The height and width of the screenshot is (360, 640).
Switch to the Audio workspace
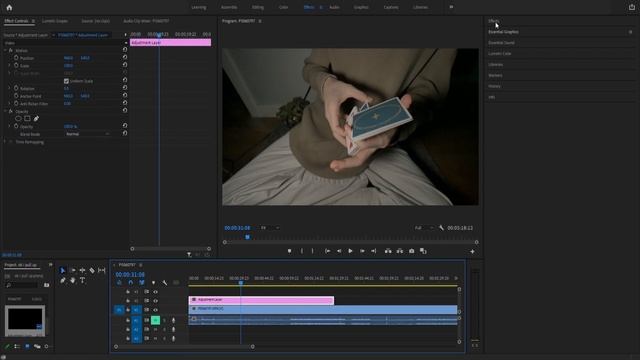coord(334,7)
